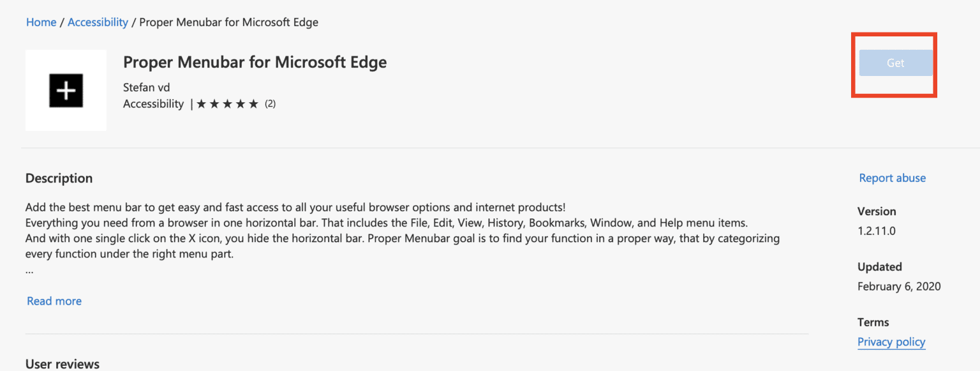The image size is (980, 371).
Task: Click the plus icon on the extension logo
Action: pyautogui.click(x=66, y=90)
